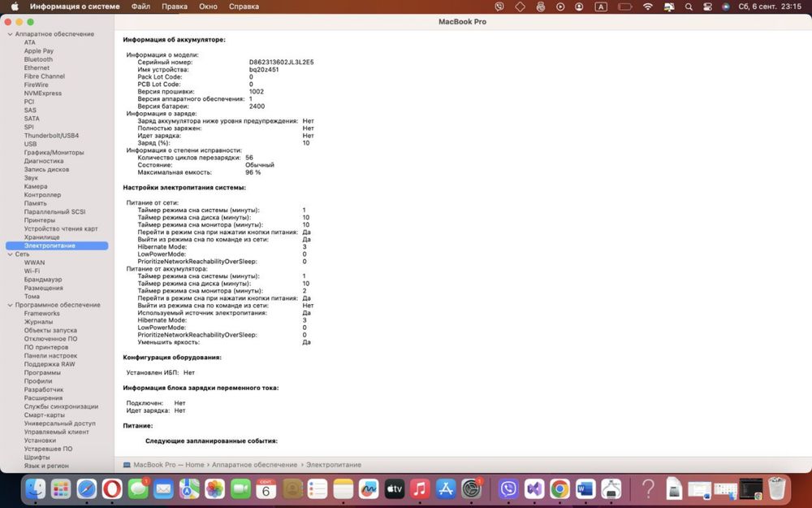Launch Google Chrome from the Dock
The image size is (812, 508).
click(x=559, y=488)
